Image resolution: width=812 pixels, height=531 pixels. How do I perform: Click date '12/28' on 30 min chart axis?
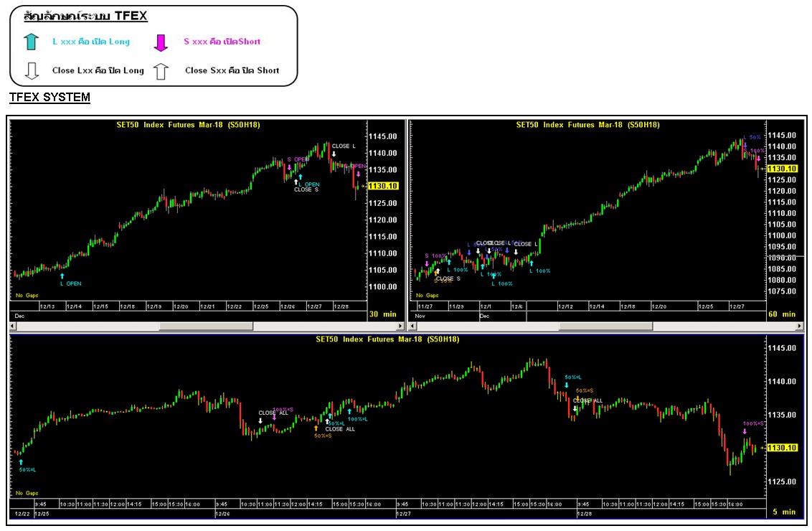point(341,306)
